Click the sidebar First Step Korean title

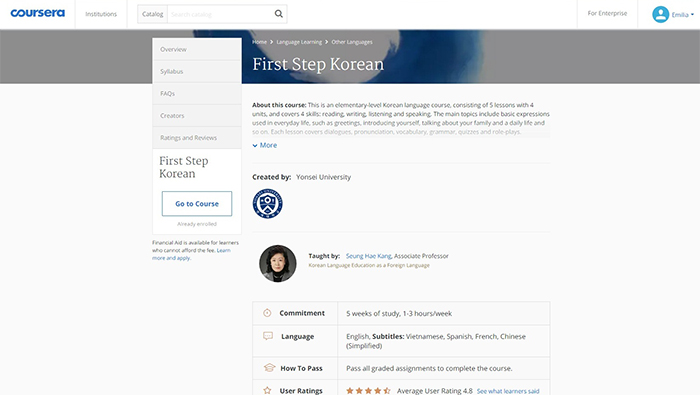[x=183, y=167]
